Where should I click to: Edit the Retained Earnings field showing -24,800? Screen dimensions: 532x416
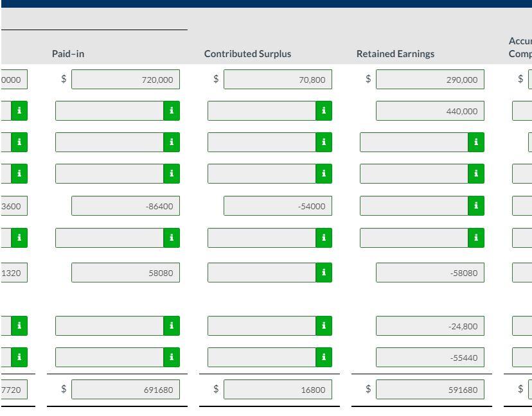[430, 326]
